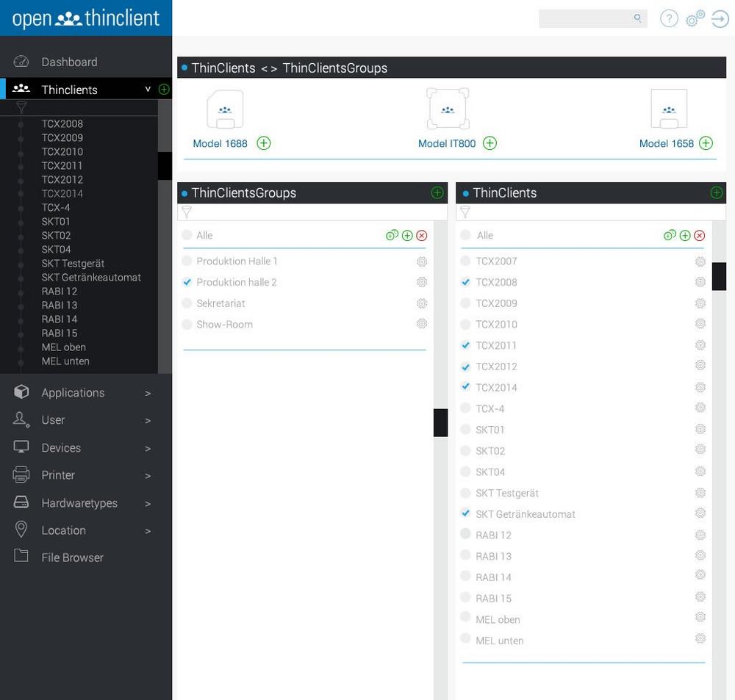735x700 pixels.
Task: Focus the ThinClients filter input field
Action: (x=591, y=212)
